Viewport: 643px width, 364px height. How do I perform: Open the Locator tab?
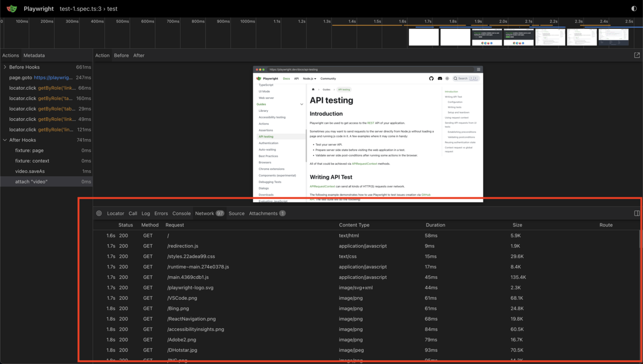click(115, 213)
